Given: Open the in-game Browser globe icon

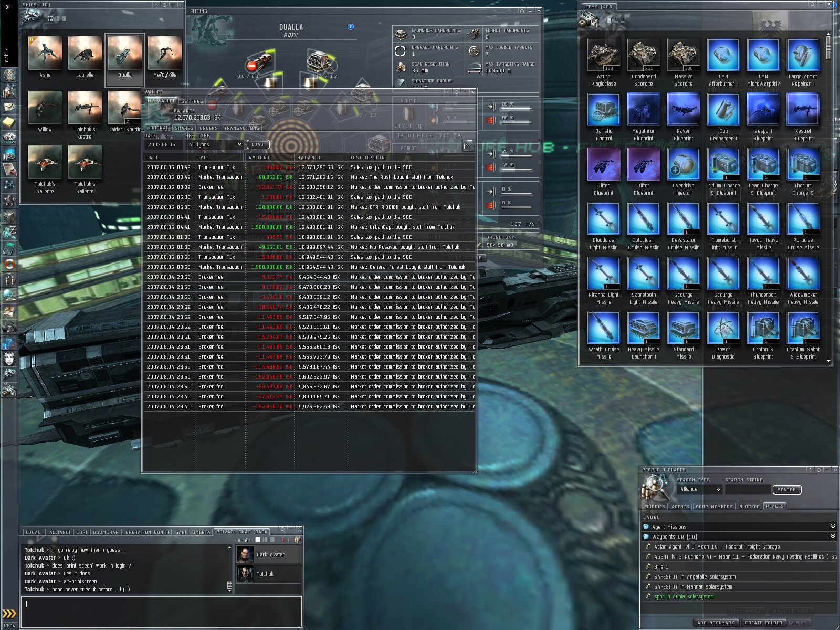Looking at the screenshot, I should point(9,296).
